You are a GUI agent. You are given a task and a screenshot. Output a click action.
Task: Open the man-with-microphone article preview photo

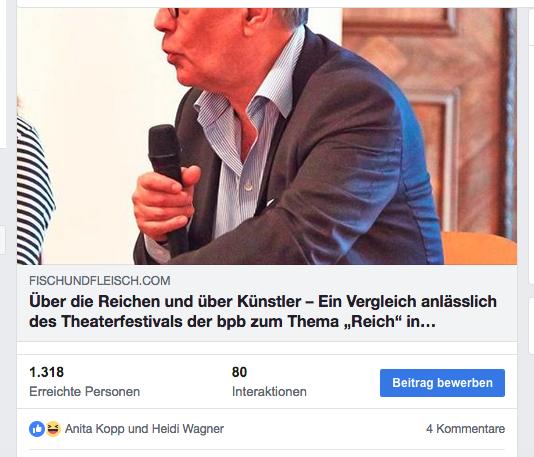[267, 136]
